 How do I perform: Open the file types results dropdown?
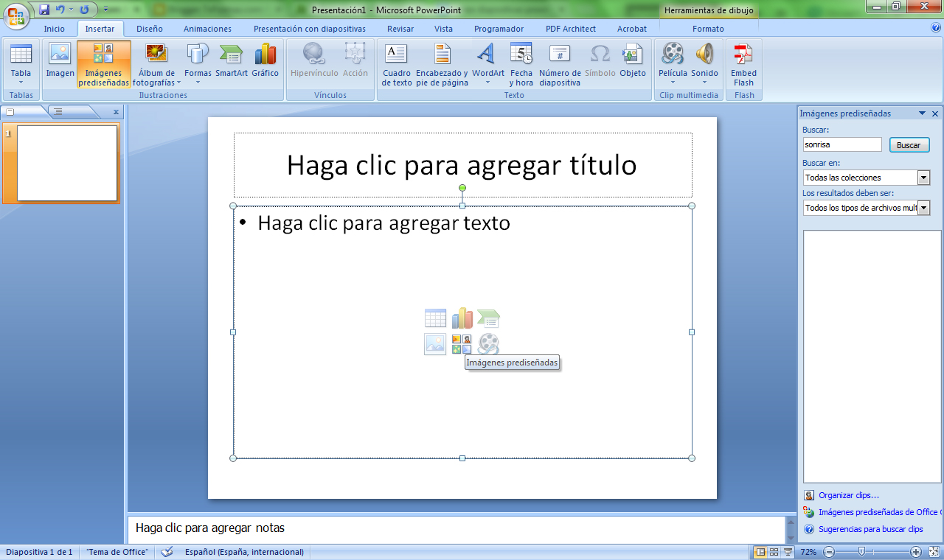click(x=923, y=209)
